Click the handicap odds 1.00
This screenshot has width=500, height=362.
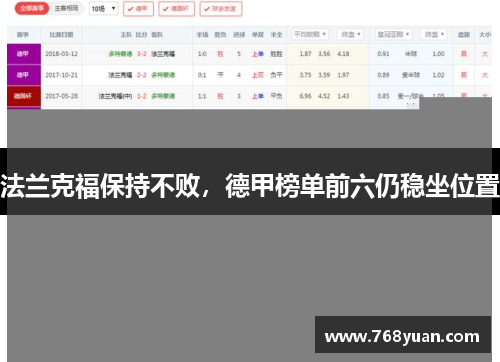pos(438,54)
